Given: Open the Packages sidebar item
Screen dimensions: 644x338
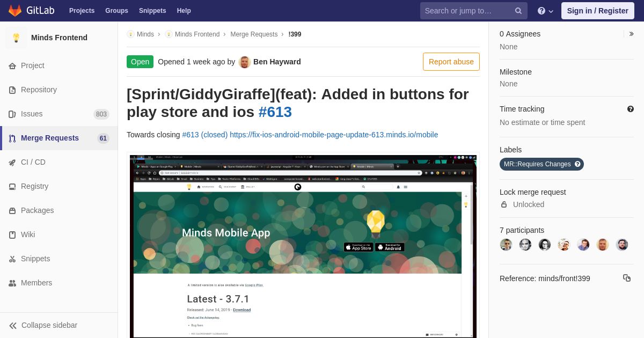Looking at the screenshot, I should (59, 210).
